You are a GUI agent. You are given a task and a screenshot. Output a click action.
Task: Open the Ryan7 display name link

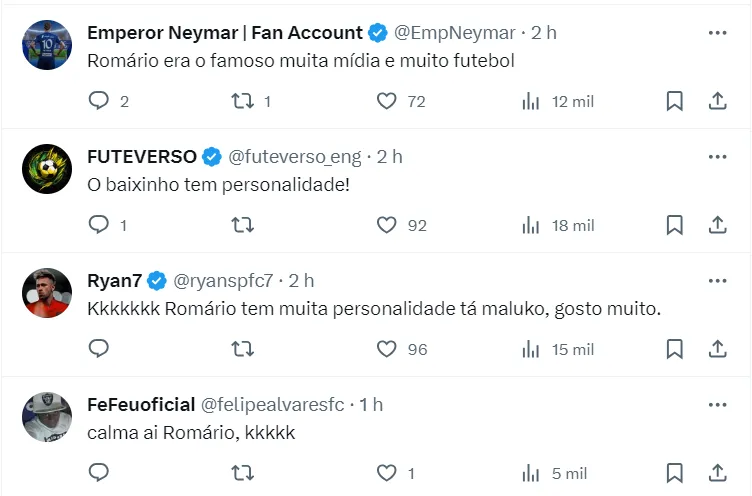(x=115, y=281)
